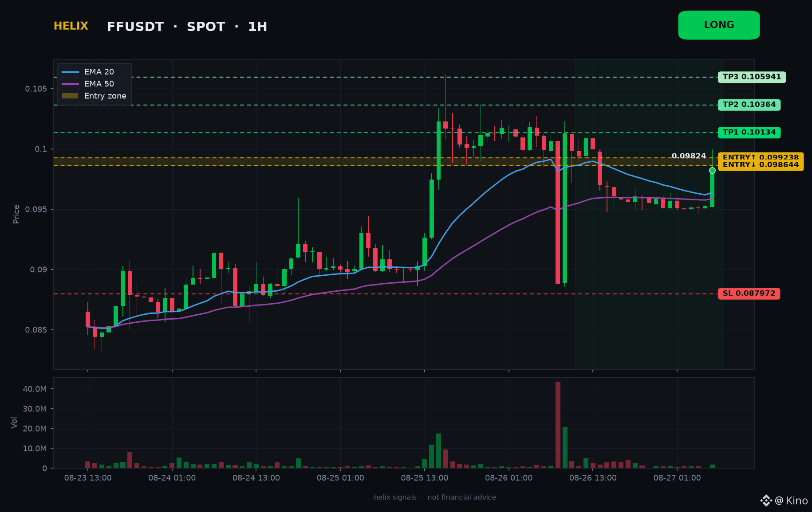Click the 08-26 01:00 time label
The width and height of the screenshot is (812, 512).
(x=508, y=478)
